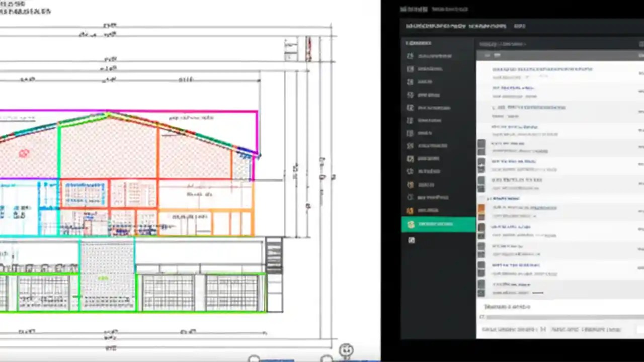Click the small grid icon below the green sidebar entry

pyautogui.click(x=411, y=240)
